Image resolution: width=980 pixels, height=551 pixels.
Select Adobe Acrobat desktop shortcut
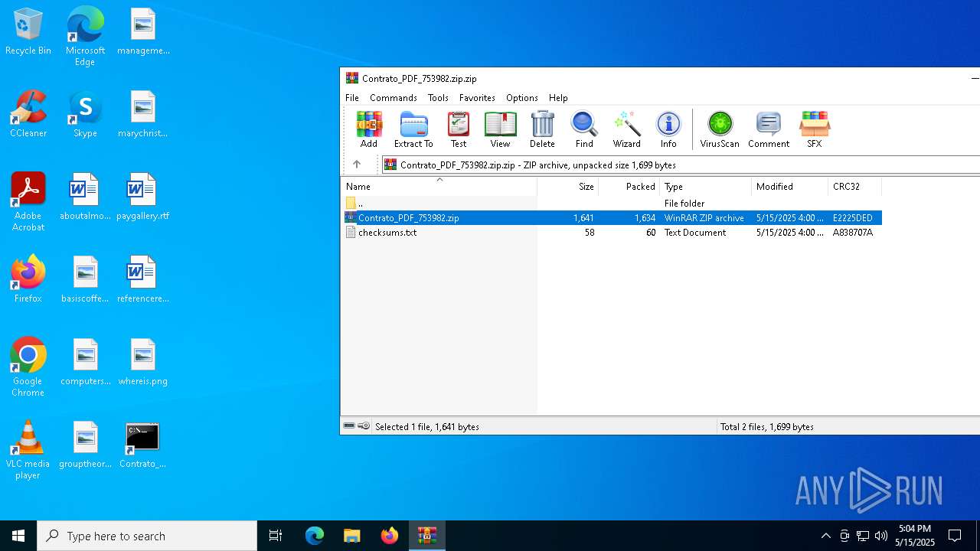click(x=28, y=202)
